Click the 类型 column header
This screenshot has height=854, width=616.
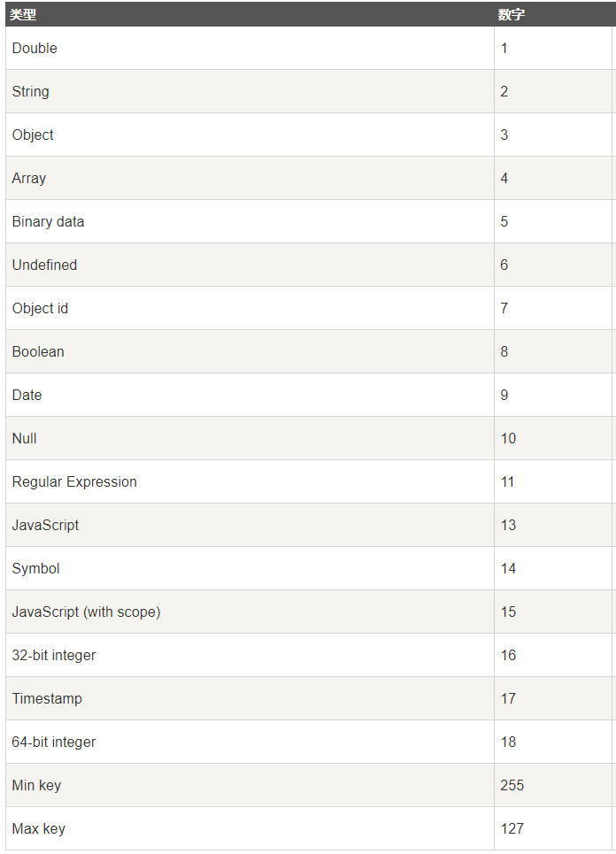(x=24, y=15)
